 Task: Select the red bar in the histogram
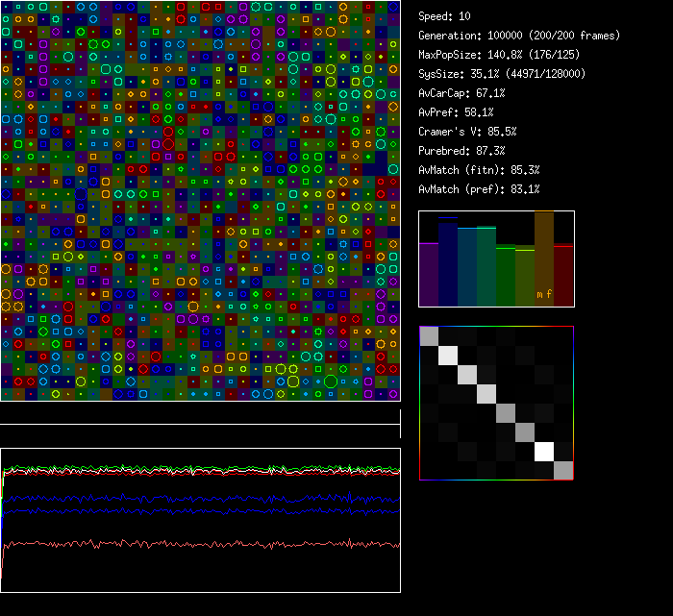click(563, 277)
